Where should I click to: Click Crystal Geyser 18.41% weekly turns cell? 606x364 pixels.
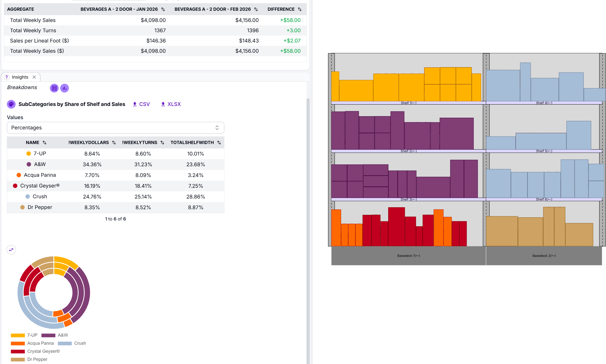(x=143, y=186)
